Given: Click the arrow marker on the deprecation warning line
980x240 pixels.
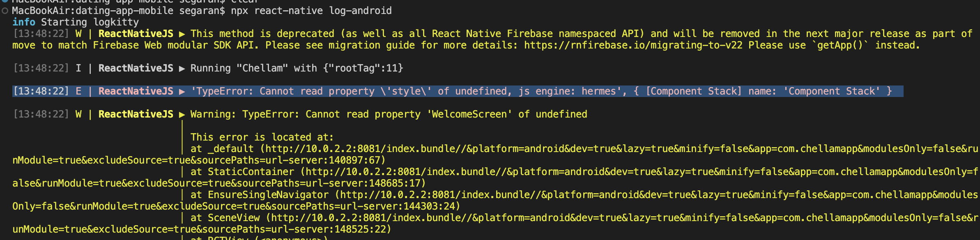Looking at the screenshot, I should 182,34.
